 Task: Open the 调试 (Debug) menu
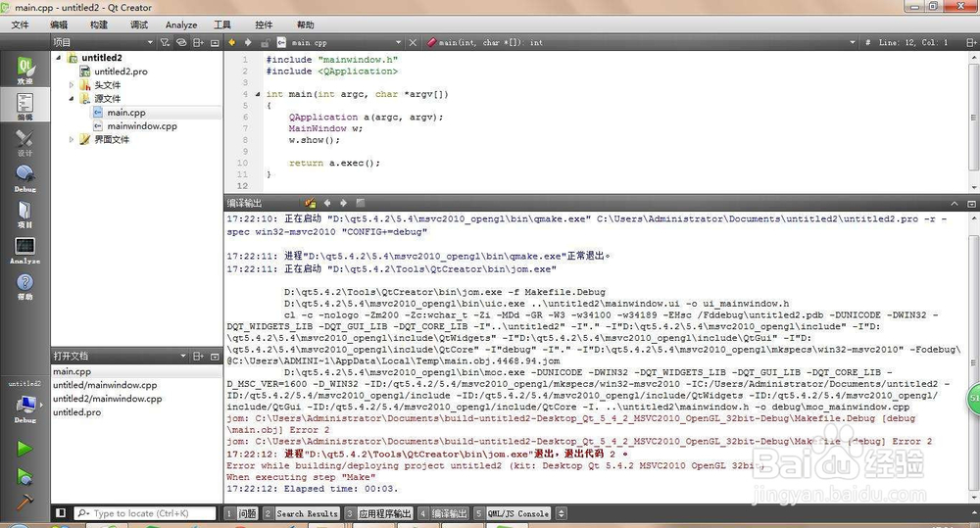pos(139,25)
